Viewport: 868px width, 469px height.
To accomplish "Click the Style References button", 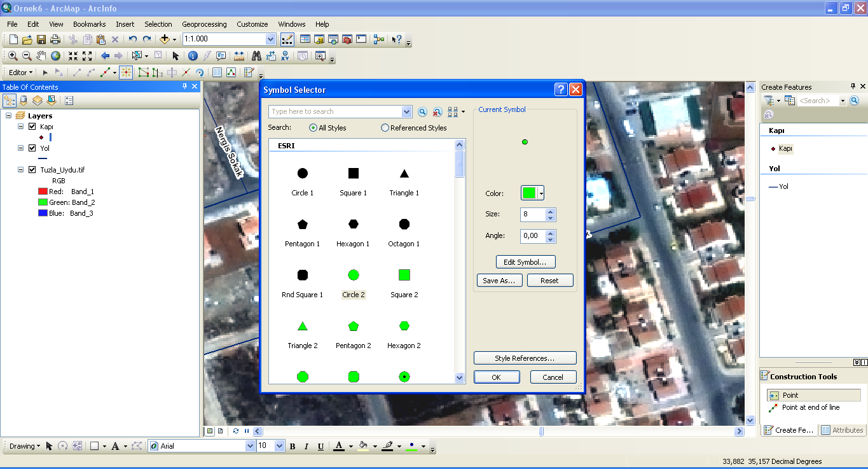I will pyautogui.click(x=525, y=358).
